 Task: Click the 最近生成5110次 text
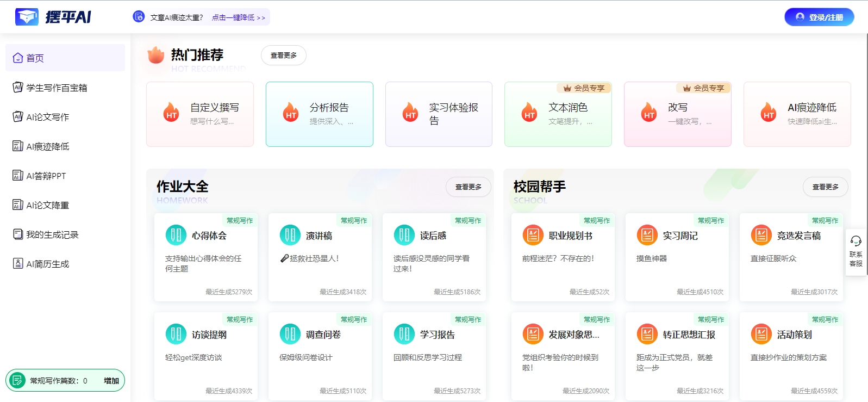[343, 391]
